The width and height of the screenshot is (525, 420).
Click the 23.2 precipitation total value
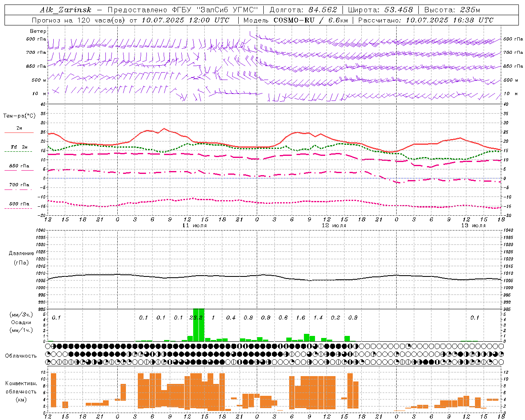pos(196,317)
